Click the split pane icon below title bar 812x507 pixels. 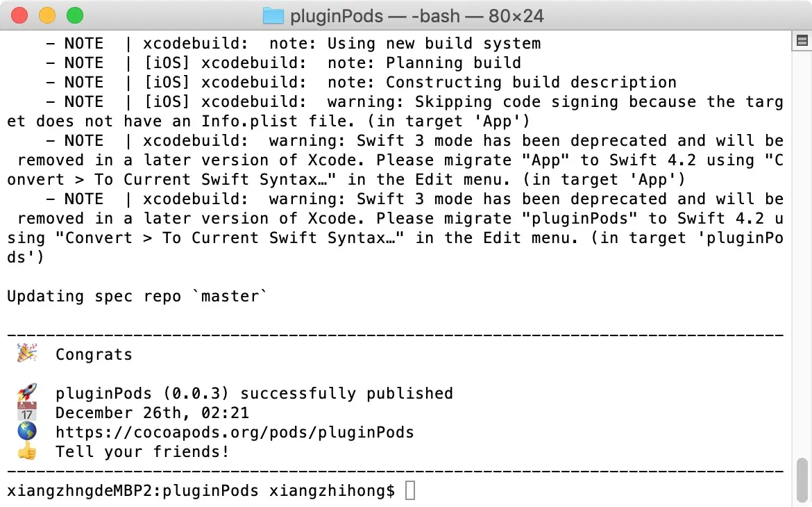802,40
